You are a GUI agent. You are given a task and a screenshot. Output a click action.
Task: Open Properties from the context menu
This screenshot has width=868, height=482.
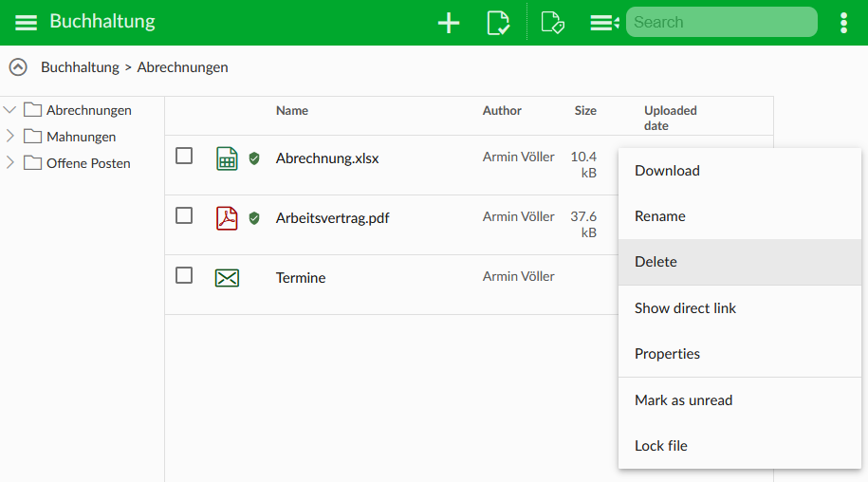pyautogui.click(x=740, y=354)
